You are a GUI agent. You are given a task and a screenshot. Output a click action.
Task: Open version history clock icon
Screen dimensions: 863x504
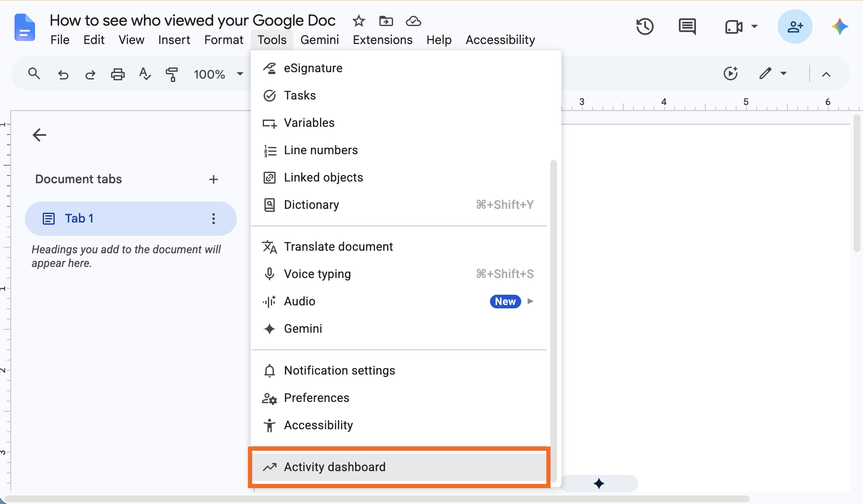[x=645, y=26]
